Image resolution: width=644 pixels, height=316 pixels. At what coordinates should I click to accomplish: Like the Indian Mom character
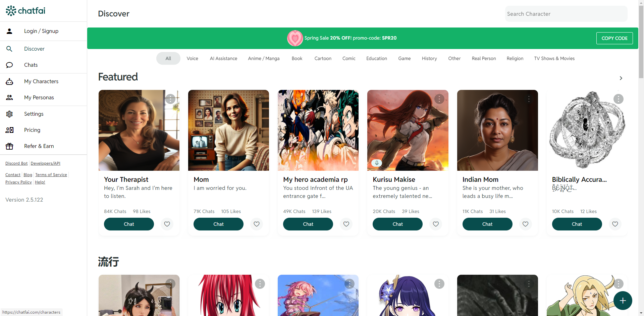pyautogui.click(x=526, y=224)
